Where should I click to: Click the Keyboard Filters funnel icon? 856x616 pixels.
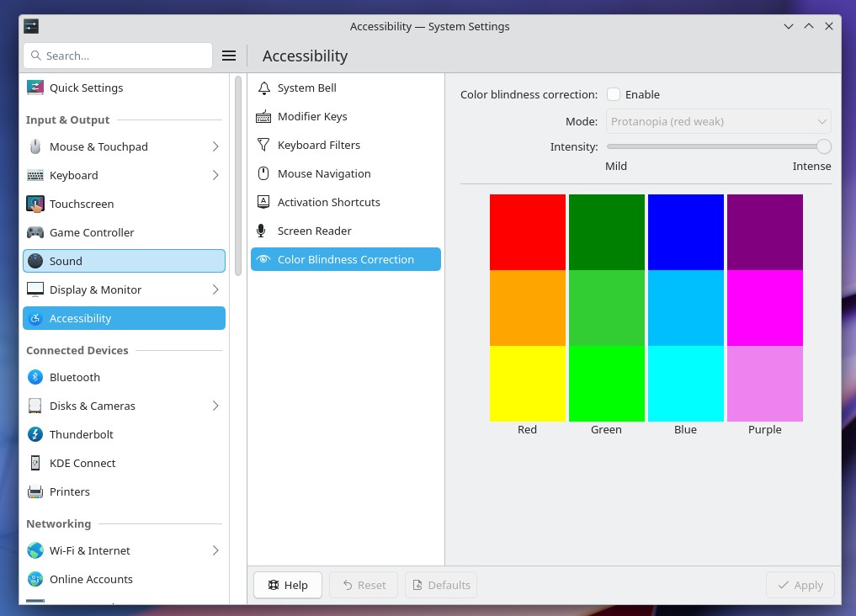(x=263, y=145)
